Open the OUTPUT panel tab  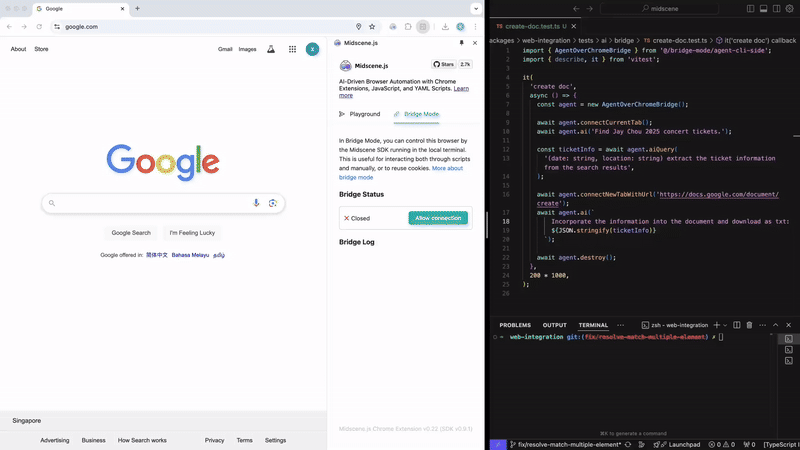tap(555, 325)
